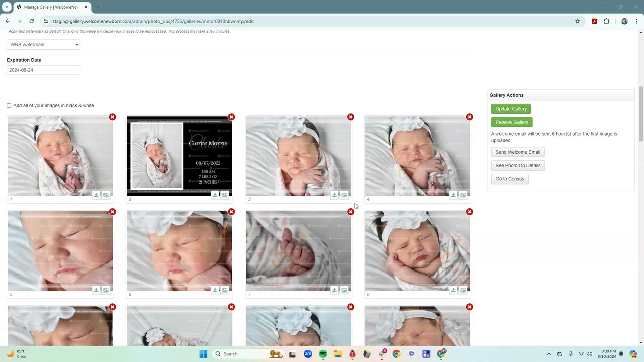Viewport: 644px width, 362px height.
Task: Open thumbnail of image 4
Action: coord(418,156)
